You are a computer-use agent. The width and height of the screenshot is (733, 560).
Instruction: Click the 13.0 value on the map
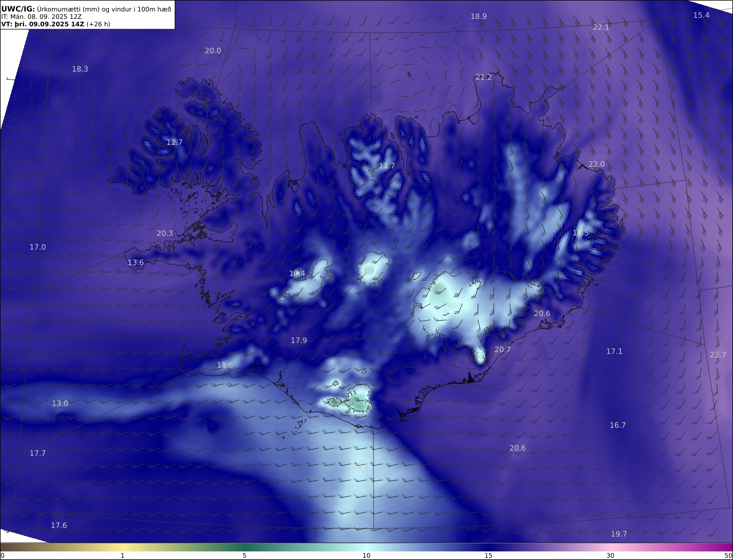[x=60, y=403]
